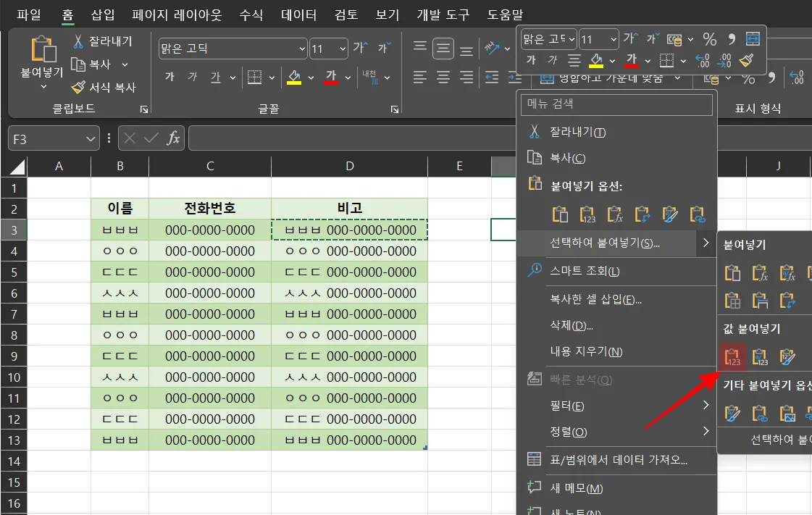
Task: Open the mini toolbar border dropdown arrow
Action: (x=683, y=61)
